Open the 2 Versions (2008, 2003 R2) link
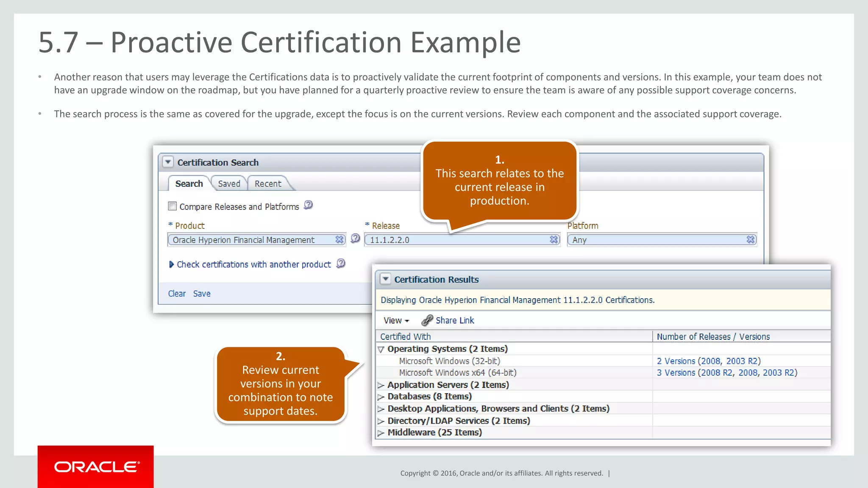 (709, 361)
